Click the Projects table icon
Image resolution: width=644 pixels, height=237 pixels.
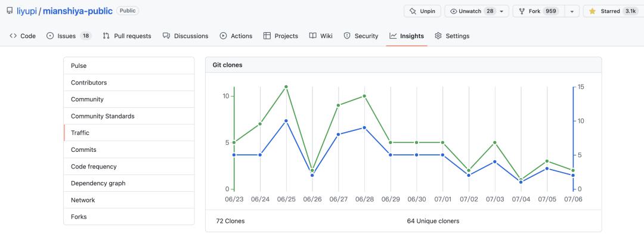[x=267, y=36]
